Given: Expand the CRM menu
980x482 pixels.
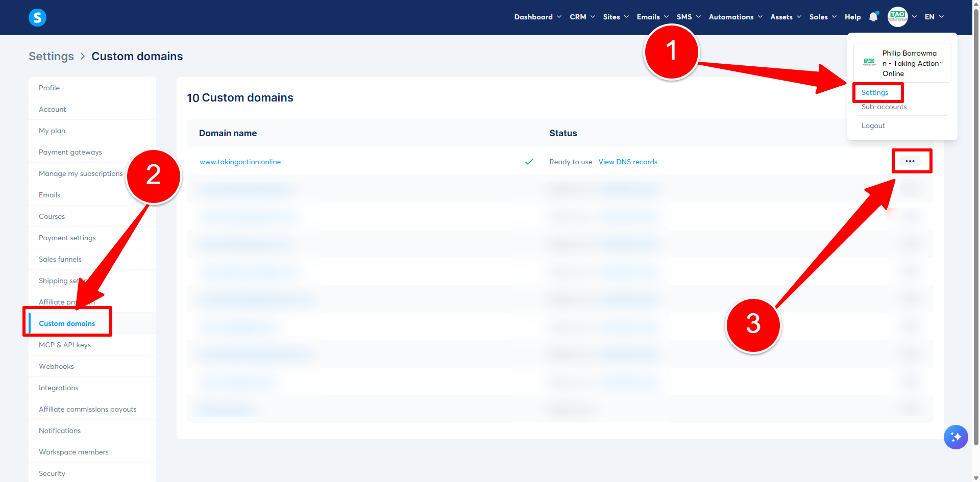Looking at the screenshot, I should tap(582, 17).
